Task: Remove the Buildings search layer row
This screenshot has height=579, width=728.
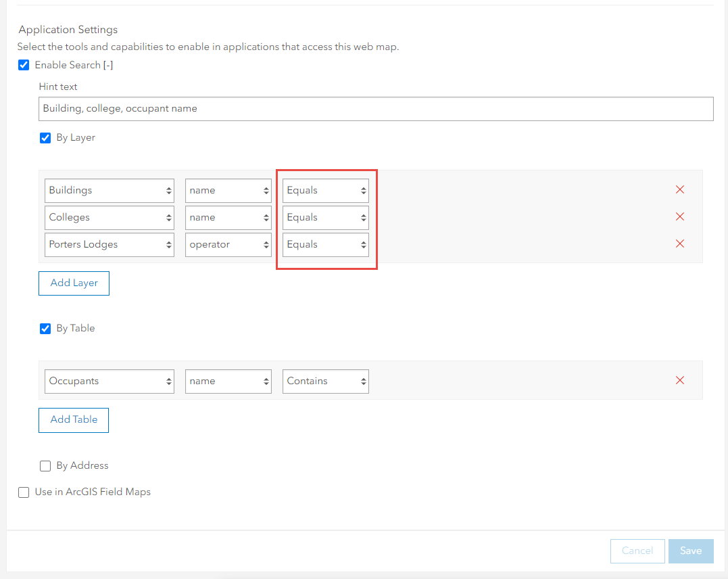Action: [x=679, y=190]
